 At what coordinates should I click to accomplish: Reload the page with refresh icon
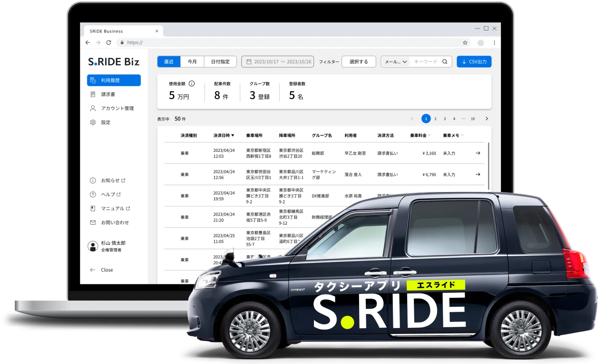point(108,42)
